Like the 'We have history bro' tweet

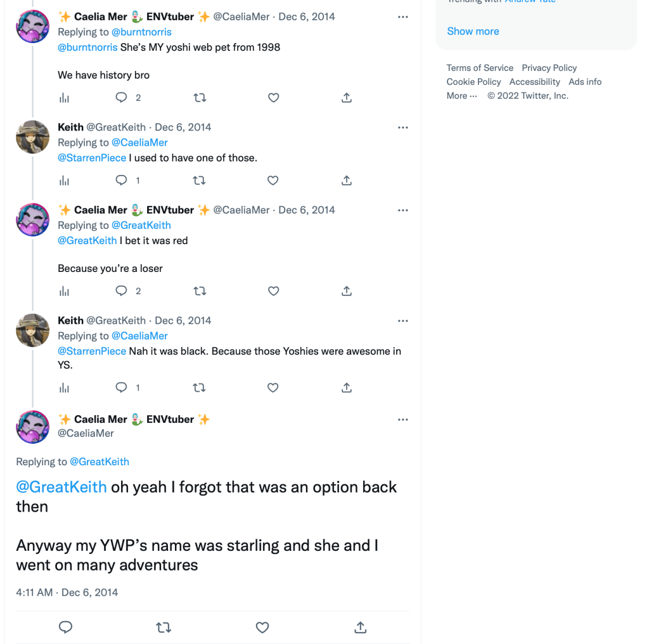point(273,98)
